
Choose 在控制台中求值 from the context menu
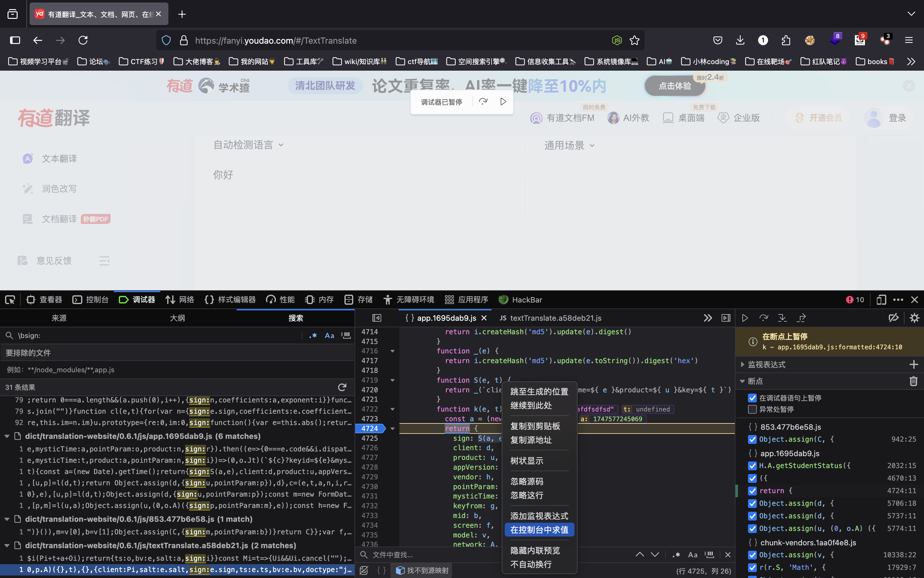(539, 529)
